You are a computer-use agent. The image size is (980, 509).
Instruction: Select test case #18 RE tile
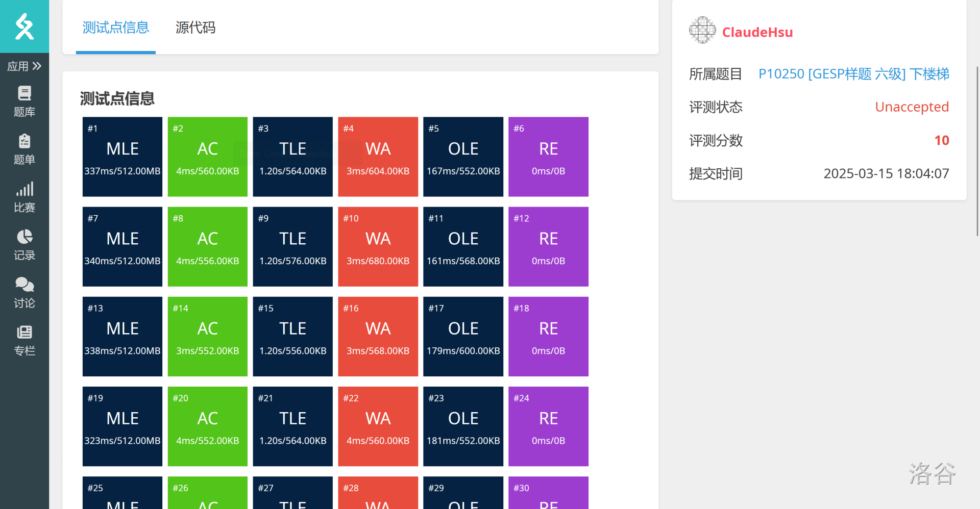coord(549,337)
